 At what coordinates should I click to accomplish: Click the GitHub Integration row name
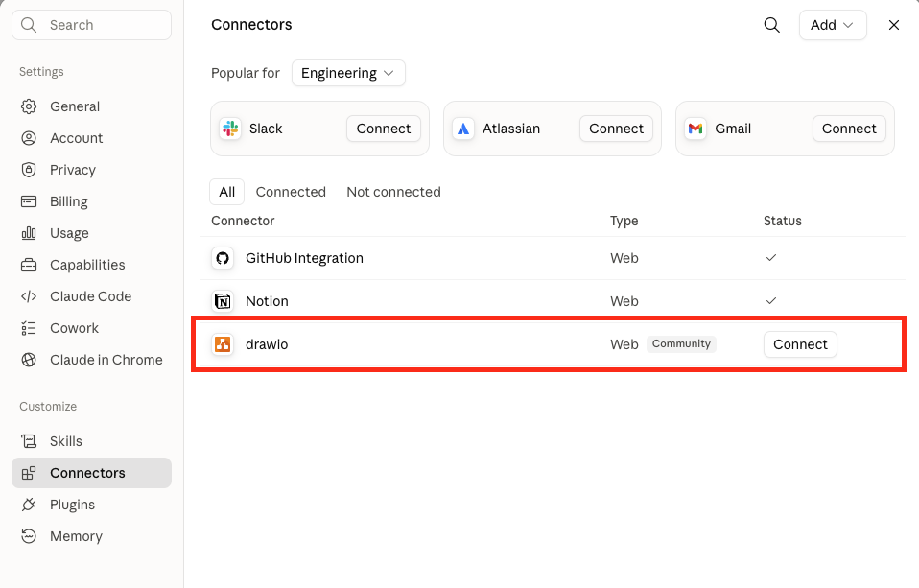[304, 258]
